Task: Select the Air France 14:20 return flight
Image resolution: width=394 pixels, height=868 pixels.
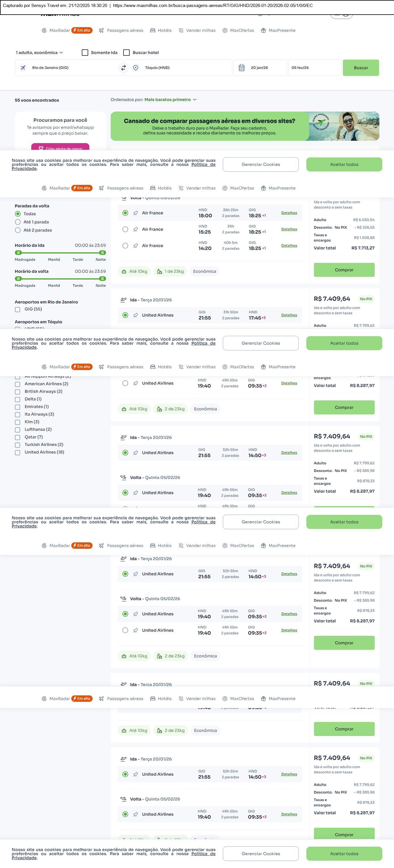Action: click(x=125, y=246)
